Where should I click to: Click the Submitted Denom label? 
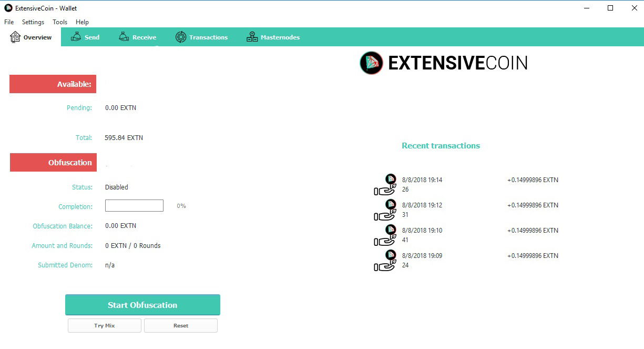click(65, 265)
